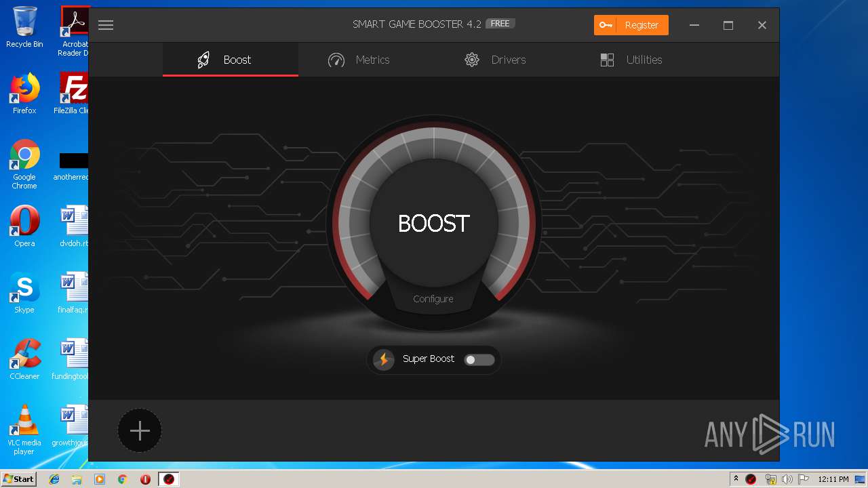
Task: Click the Opera icon in the taskbar
Action: 145,479
